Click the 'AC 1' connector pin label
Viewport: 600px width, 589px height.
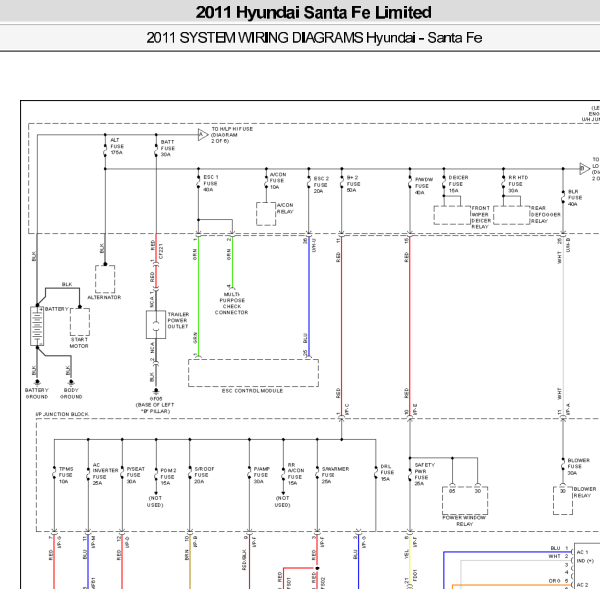point(582,552)
